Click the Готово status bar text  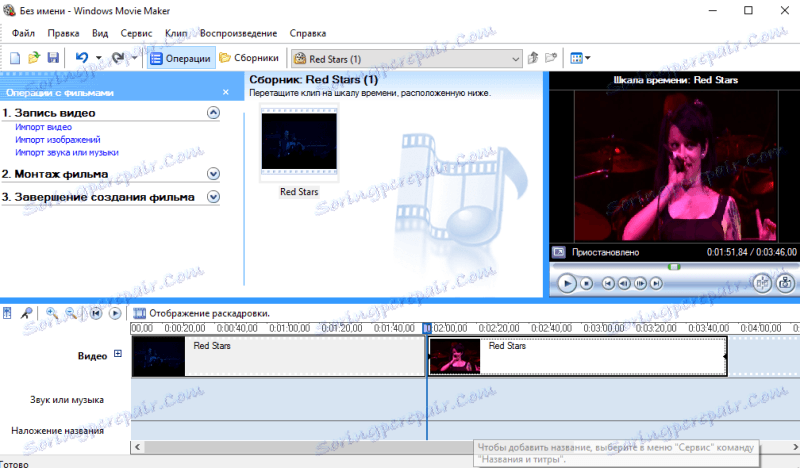(14, 464)
